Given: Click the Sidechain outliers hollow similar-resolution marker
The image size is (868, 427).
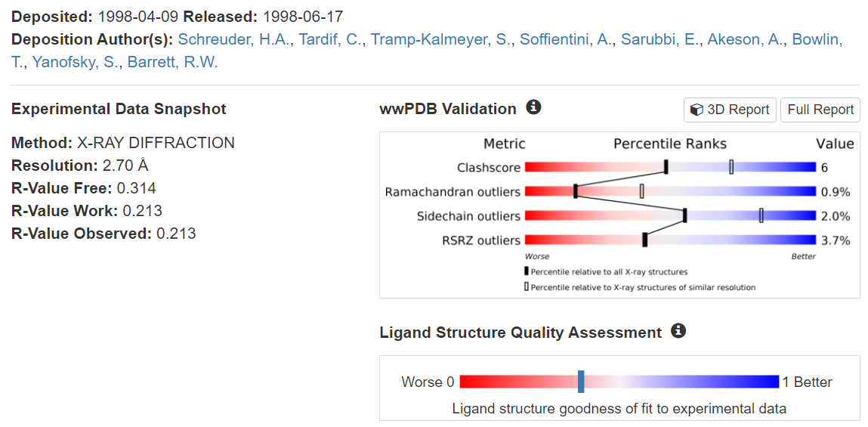Looking at the screenshot, I should pos(761,215).
